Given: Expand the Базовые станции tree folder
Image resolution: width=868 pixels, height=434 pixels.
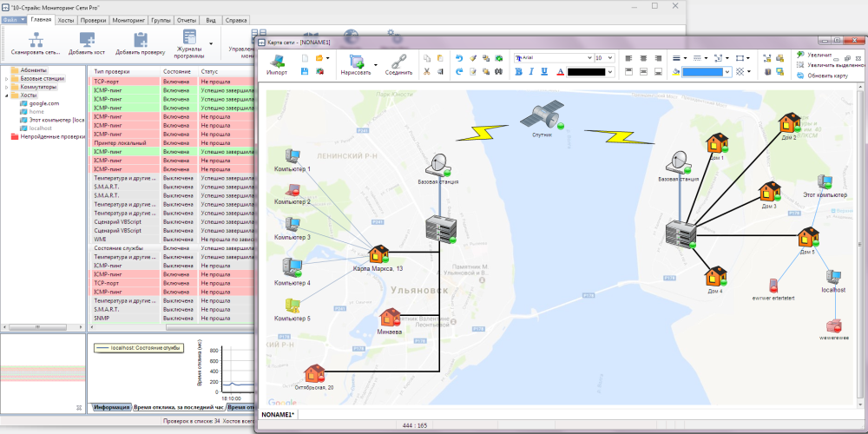Looking at the screenshot, I should (7, 79).
